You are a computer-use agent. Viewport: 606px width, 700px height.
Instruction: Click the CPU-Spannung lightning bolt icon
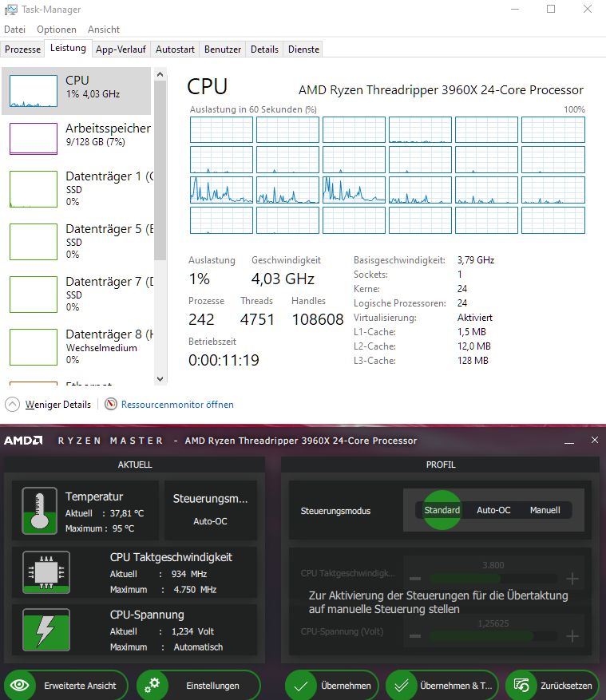(46, 630)
